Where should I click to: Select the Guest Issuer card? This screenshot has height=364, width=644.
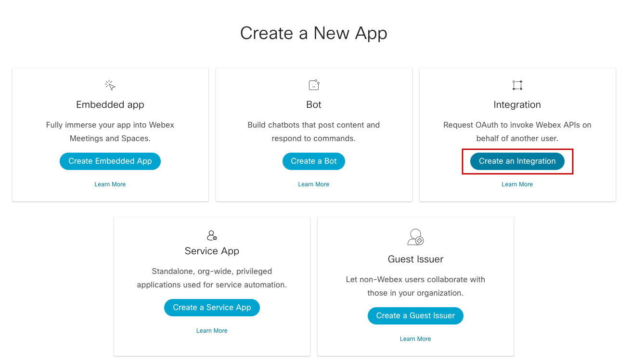(415, 286)
